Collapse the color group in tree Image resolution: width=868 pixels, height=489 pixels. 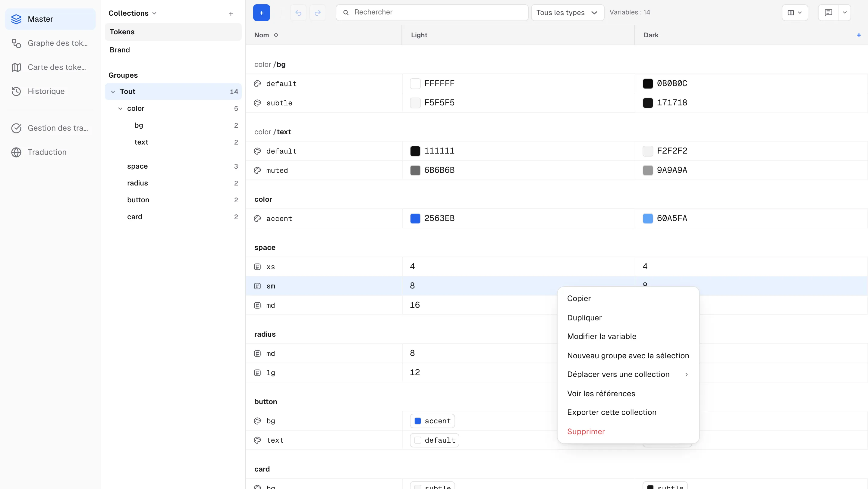(x=120, y=108)
